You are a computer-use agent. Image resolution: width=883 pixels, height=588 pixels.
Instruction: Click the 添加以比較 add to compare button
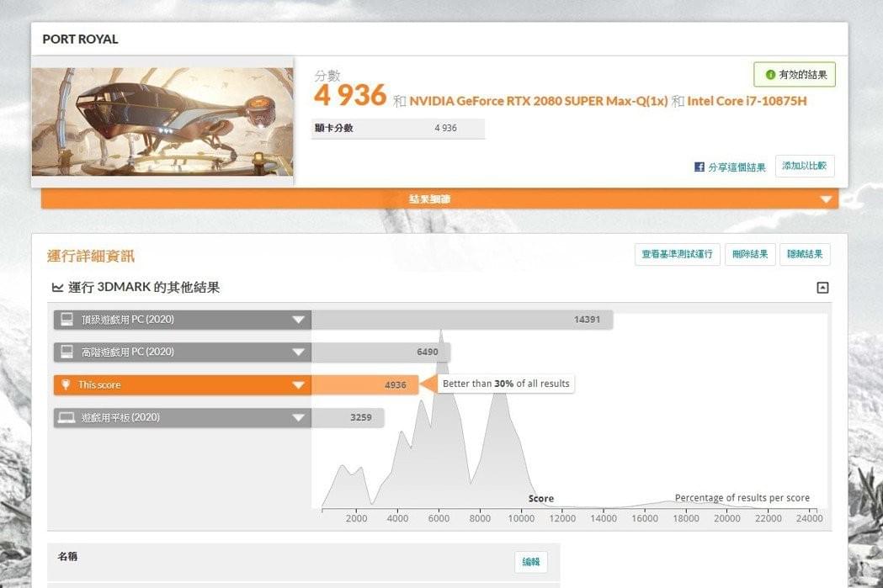[805, 166]
